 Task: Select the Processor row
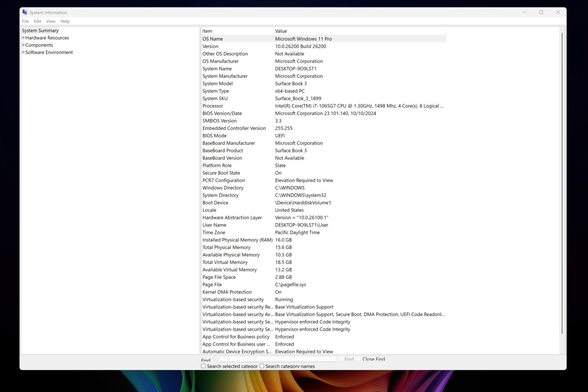(x=323, y=106)
